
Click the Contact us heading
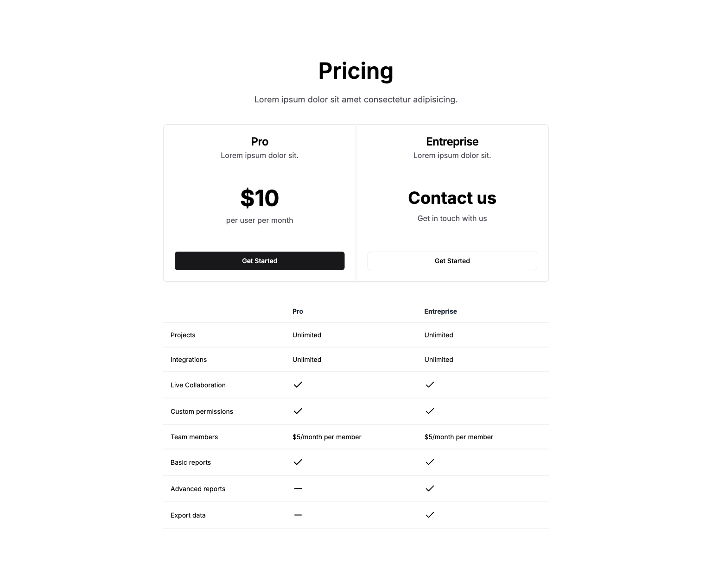(452, 198)
